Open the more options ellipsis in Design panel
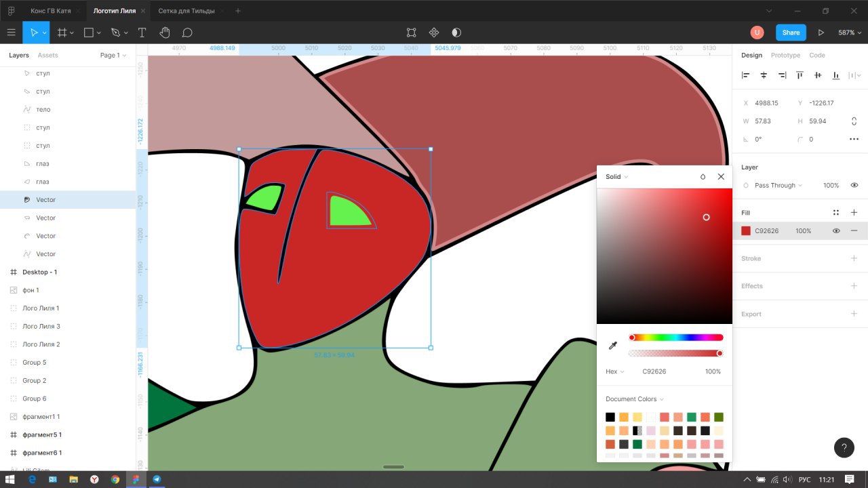 (854, 139)
